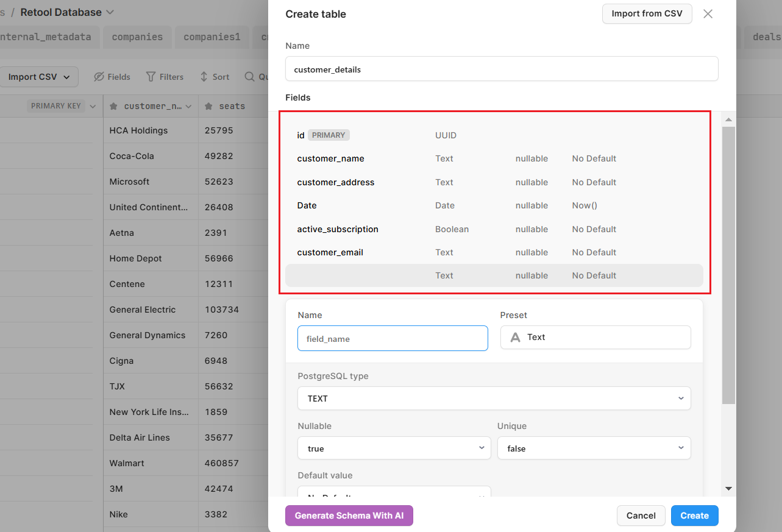Click the seats column header
Viewport: 782px width, 532px height.
[x=232, y=106]
